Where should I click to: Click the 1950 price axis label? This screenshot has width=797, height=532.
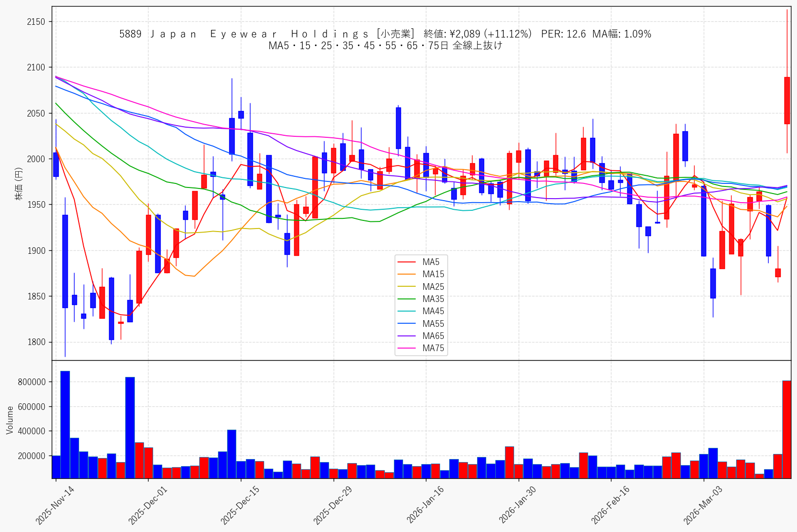[36, 205]
